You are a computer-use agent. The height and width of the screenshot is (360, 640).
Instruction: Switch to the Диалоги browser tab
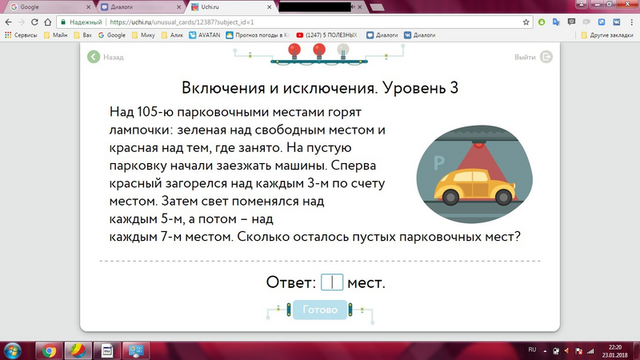[140, 7]
